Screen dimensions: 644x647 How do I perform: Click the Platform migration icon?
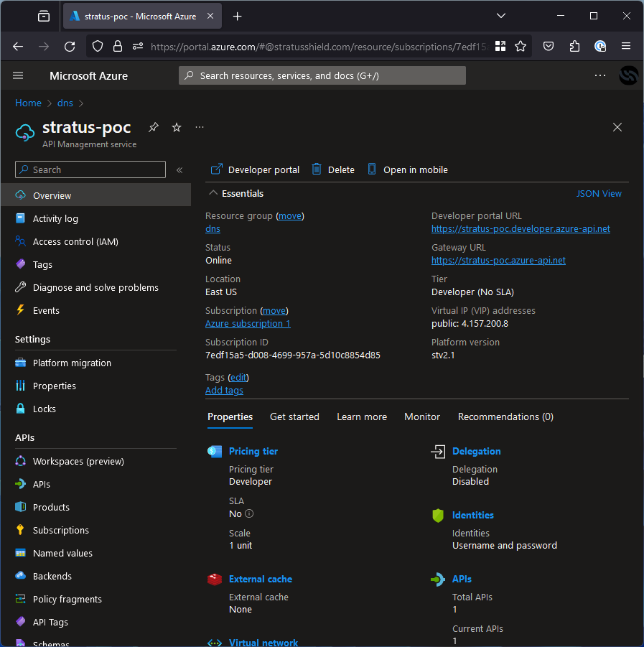20,363
